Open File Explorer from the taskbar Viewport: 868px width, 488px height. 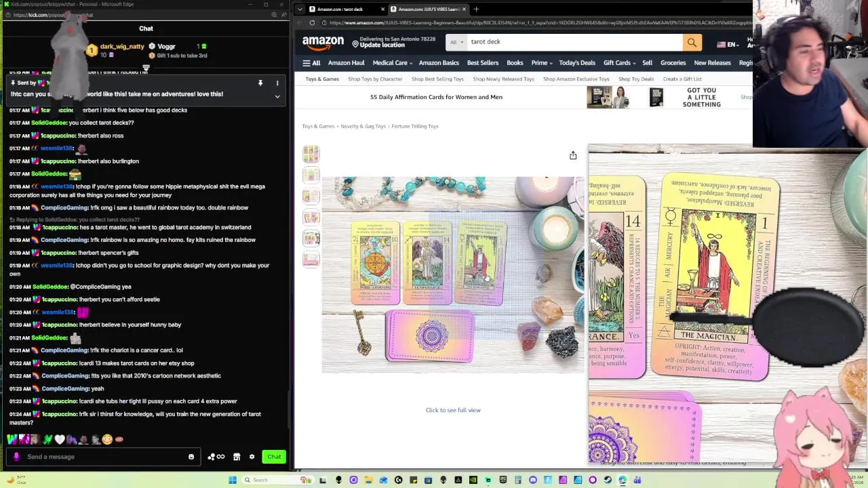368,480
